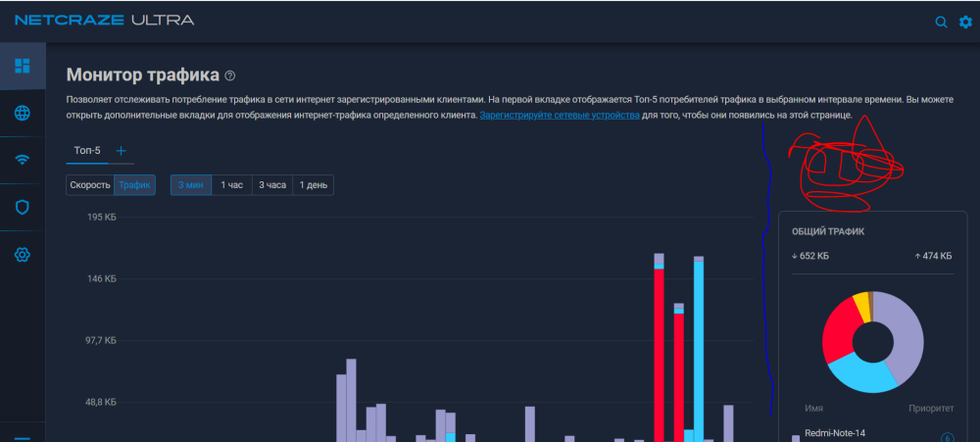Click the tallest cyan bar in chart
980x442 pixels.
pos(699,352)
